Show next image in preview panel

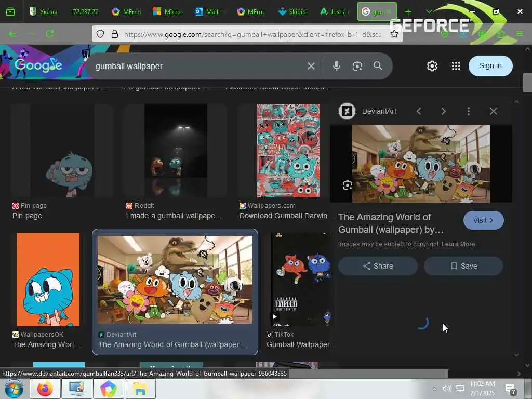[x=444, y=111]
